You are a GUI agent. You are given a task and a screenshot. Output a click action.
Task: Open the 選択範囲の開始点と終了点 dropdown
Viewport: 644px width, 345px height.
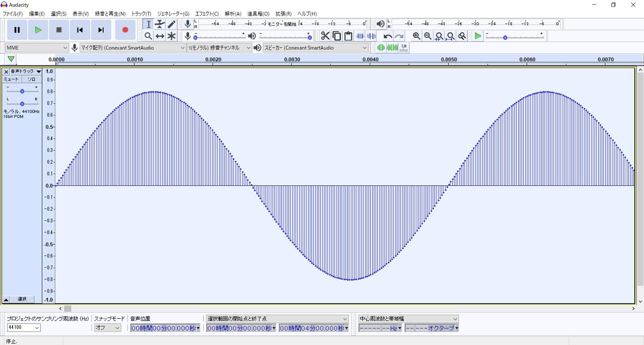[x=278, y=319]
